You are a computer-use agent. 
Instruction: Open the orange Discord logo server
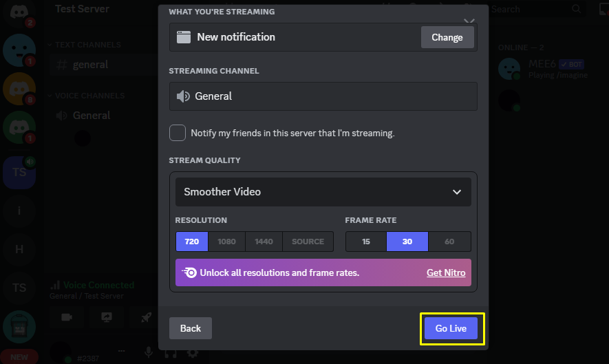click(x=19, y=89)
